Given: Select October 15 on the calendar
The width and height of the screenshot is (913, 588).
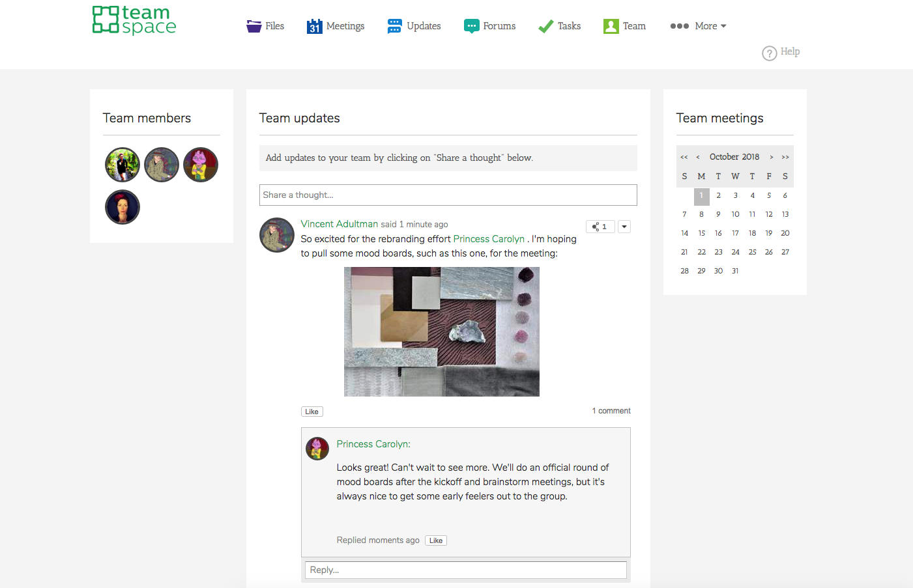Looking at the screenshot, I should pyautogui.click(x=702, y=233).
